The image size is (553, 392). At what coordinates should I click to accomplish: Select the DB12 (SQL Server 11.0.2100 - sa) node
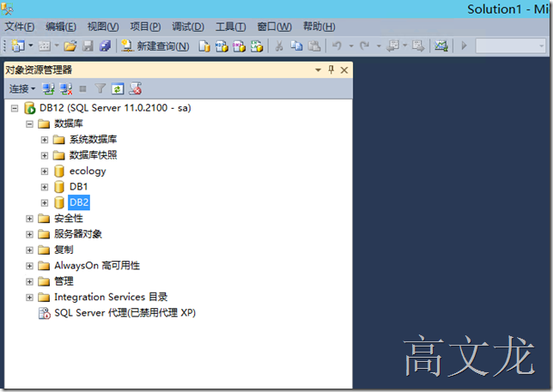pyautogui.click(x=115, y=108)
